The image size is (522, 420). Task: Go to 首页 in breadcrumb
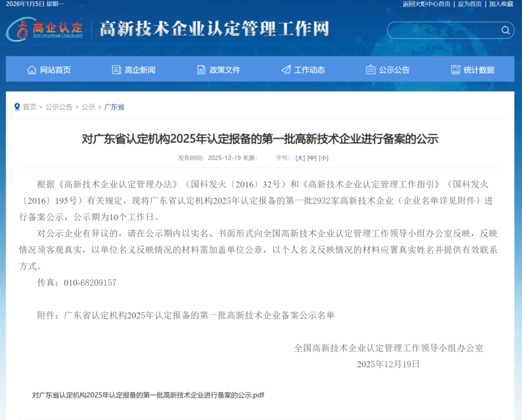[29, 107]
